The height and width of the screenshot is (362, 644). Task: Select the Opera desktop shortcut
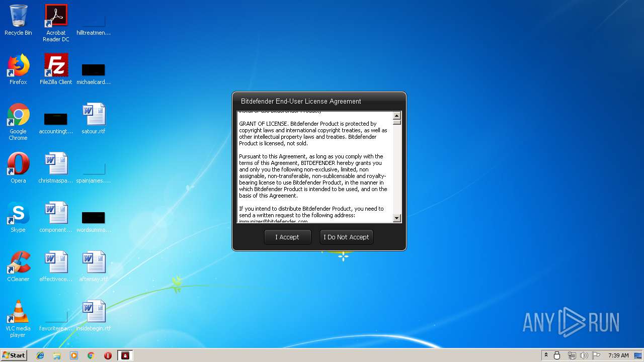[18, 168]
